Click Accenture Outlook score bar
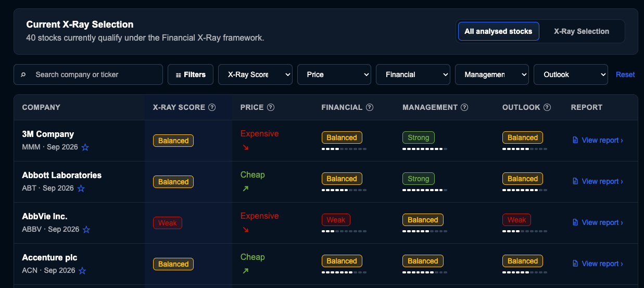 [x=525, y=272]
